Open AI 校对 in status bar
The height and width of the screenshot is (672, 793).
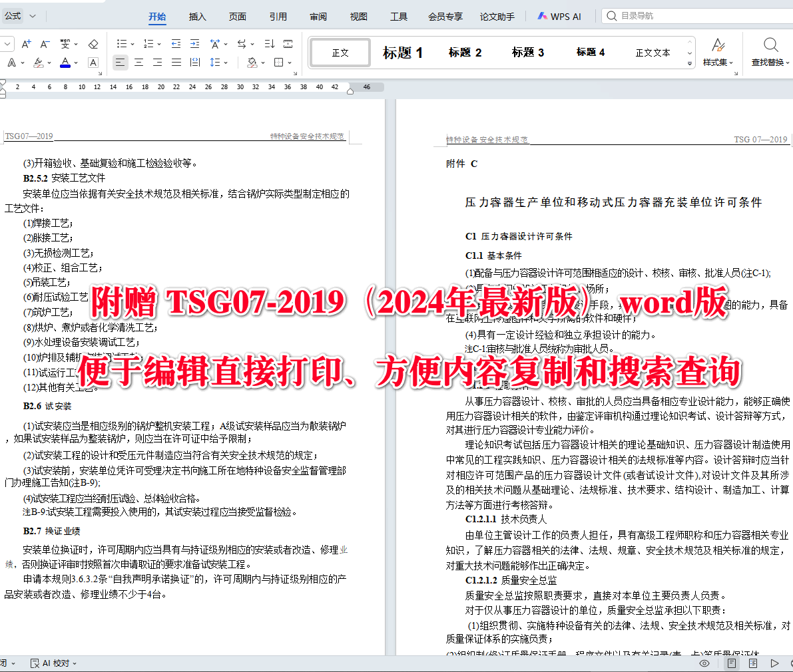(x=54, y=663)
